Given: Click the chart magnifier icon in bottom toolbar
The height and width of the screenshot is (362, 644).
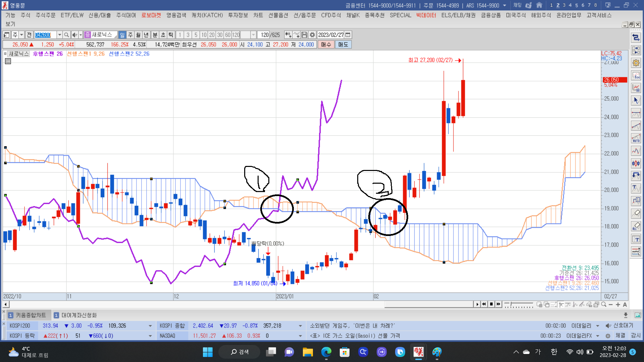Looking at the screenshot, I should [x=604, y=305].
